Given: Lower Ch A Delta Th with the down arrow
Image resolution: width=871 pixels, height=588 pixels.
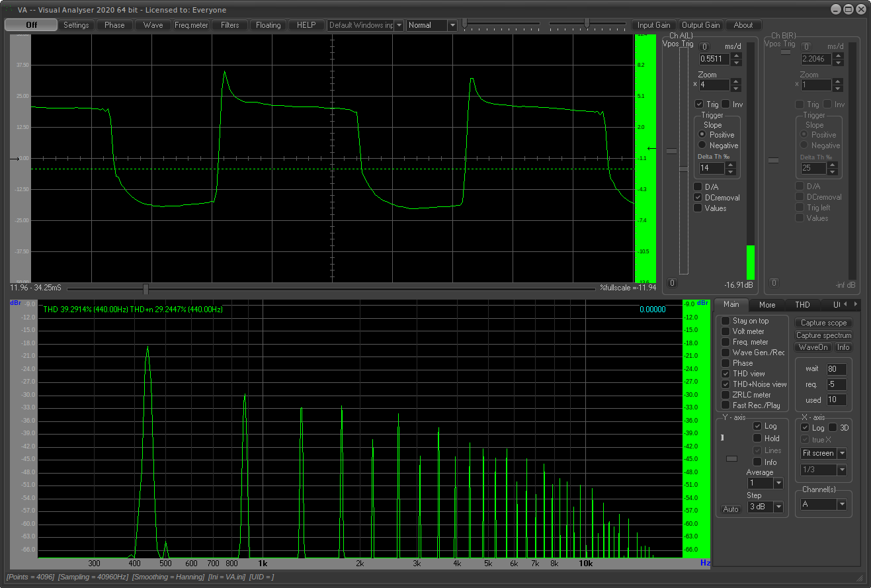Looking at the screenshot, I should [731, 171].
